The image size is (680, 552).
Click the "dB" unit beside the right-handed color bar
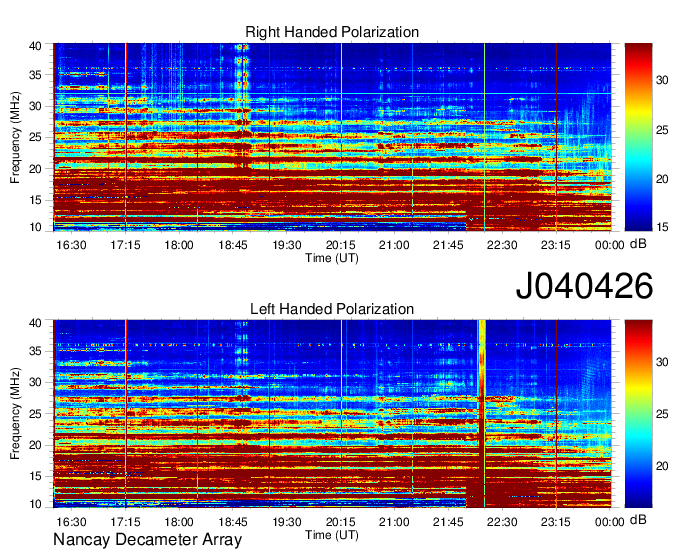pos(638,244)
